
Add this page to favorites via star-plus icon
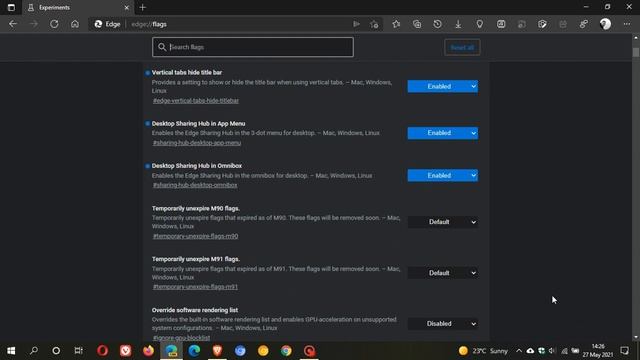click(374, 24)
